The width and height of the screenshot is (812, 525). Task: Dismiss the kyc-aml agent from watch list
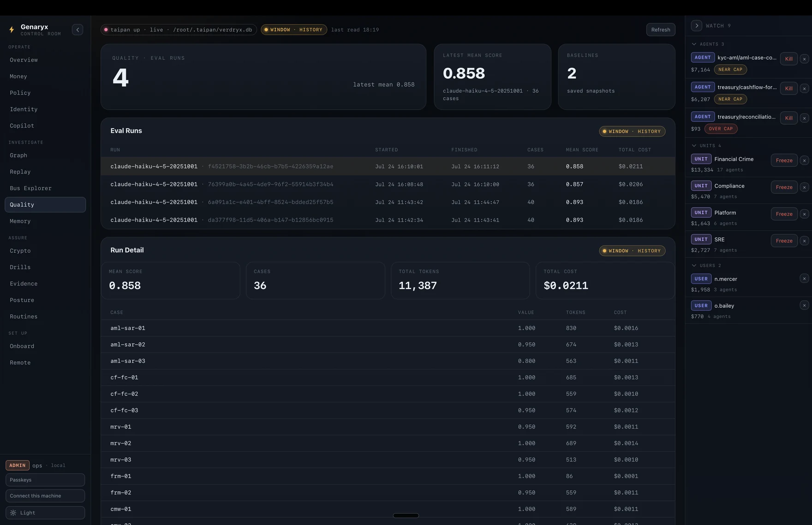[x=804, y=59]
